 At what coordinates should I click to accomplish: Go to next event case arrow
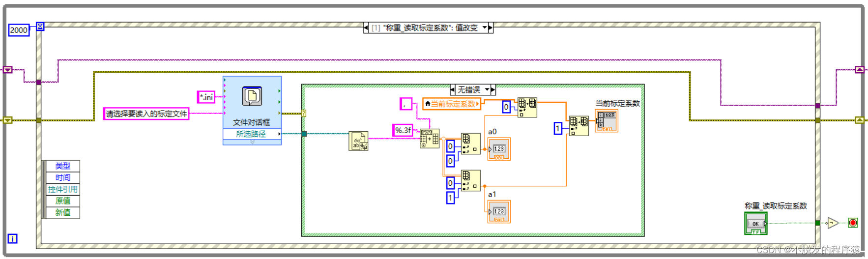[x=491, y=28]
